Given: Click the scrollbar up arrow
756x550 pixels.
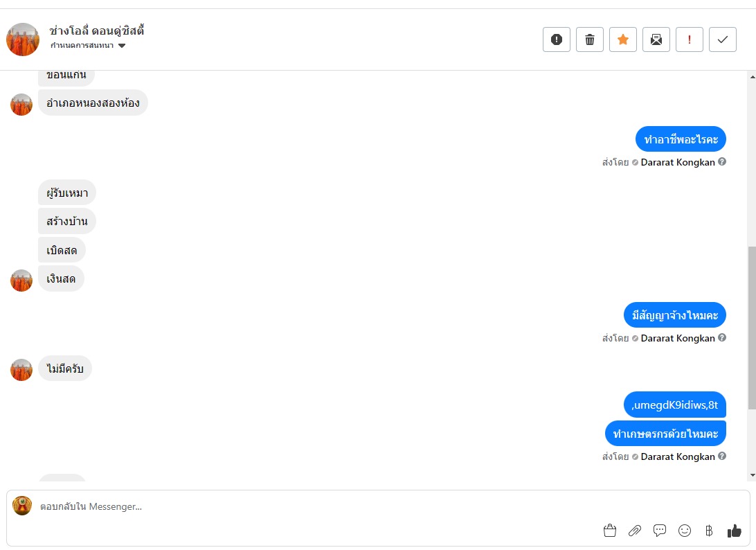Looking at the screenshot, I should click(x=752, y=77).
